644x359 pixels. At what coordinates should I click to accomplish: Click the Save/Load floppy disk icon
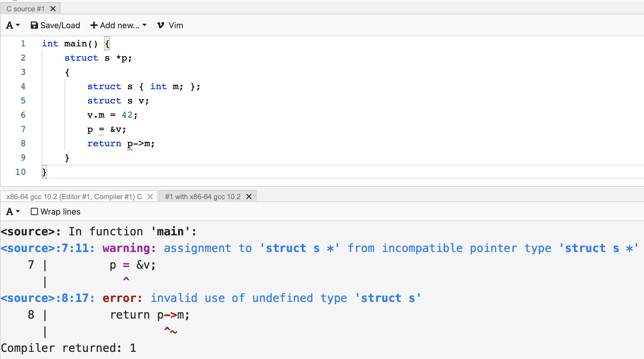[34, 26]
